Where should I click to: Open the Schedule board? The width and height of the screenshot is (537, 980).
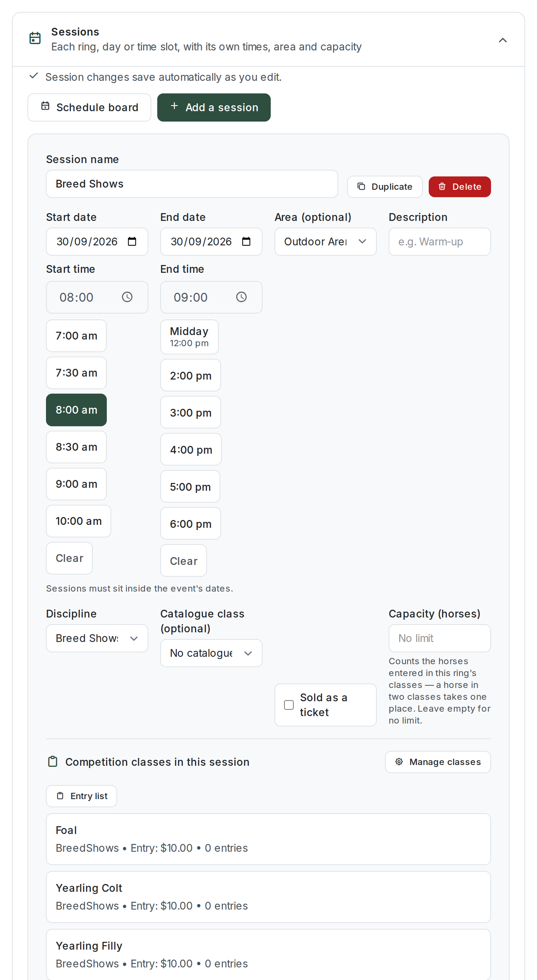pos(89,107)
